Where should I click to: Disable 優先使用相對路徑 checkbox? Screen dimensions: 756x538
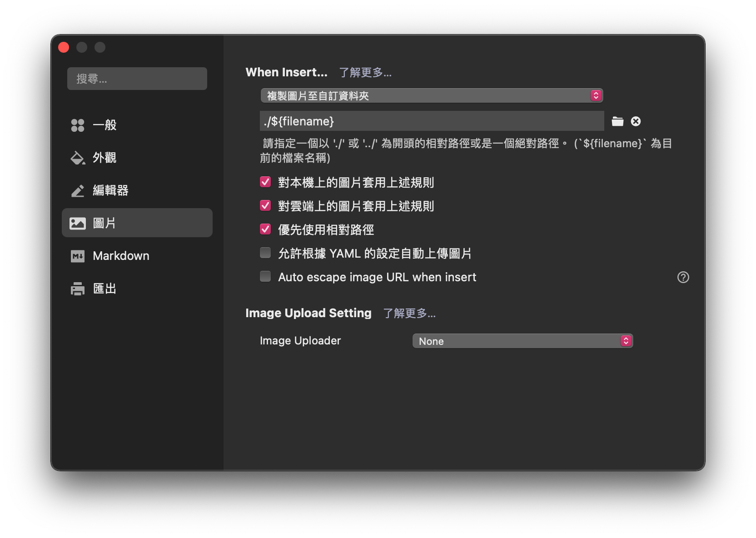click(265, 229)
